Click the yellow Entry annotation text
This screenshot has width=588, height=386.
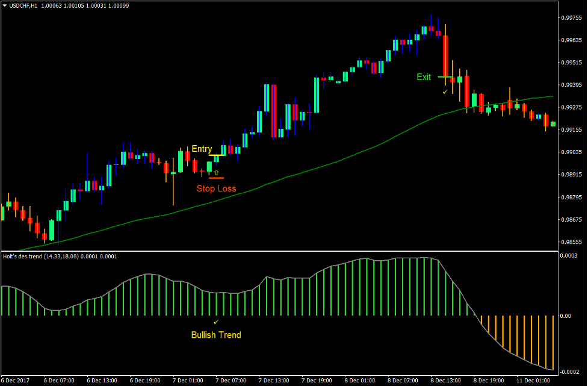pos(202,149)
